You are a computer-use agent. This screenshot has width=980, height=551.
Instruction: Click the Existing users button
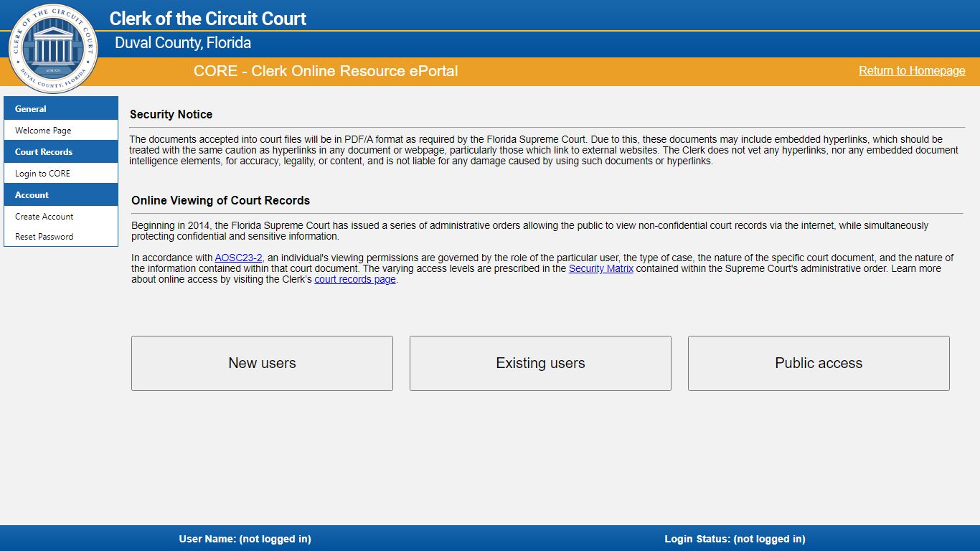[x=540, y=363]
